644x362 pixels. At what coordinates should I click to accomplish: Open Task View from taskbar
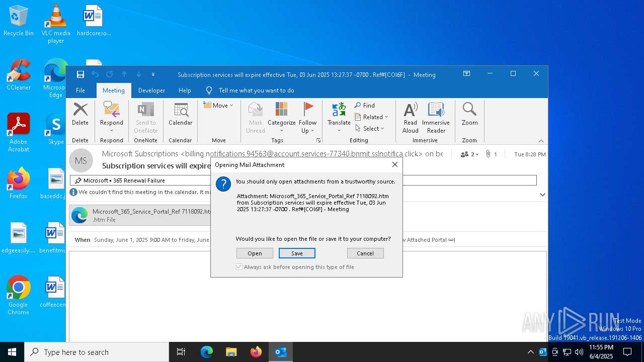click(181, 352)
